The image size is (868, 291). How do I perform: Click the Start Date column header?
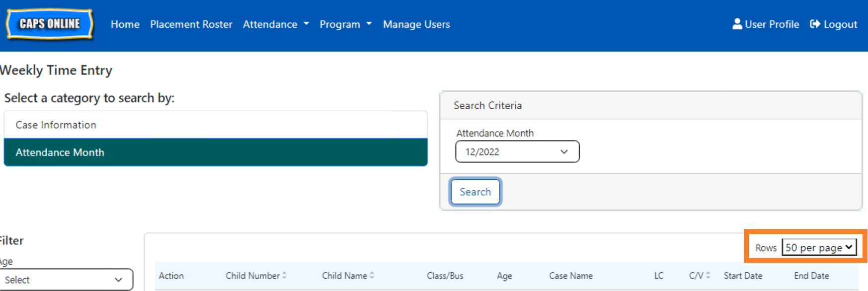click(743, 276)
